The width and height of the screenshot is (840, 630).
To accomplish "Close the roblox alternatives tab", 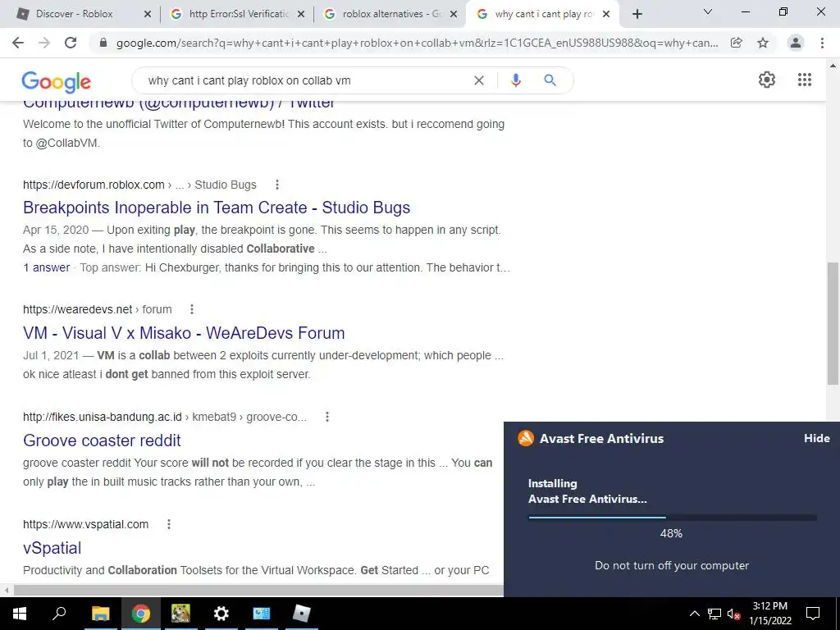I will [x=454, y=15].
